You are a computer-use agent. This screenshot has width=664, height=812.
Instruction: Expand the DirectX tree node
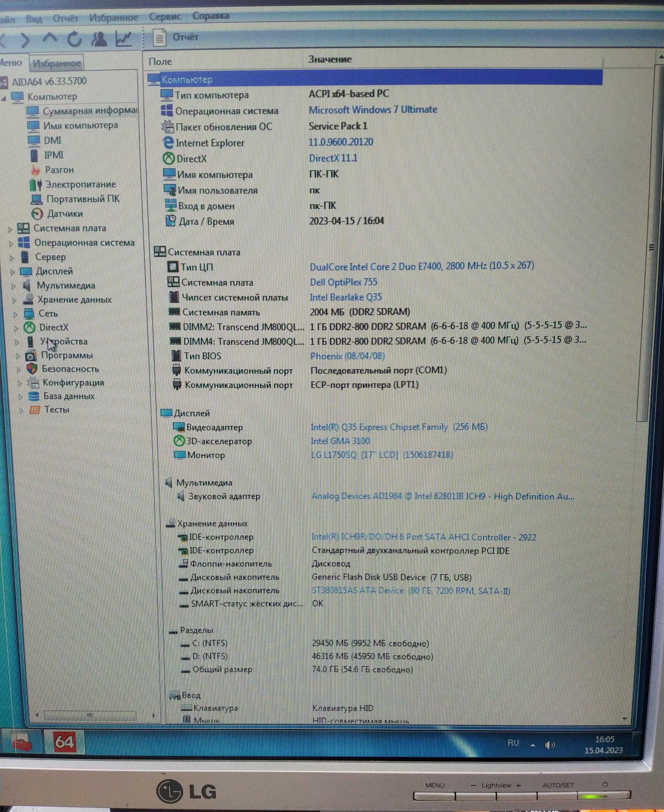pyautogui.click(x=17, y=328)
